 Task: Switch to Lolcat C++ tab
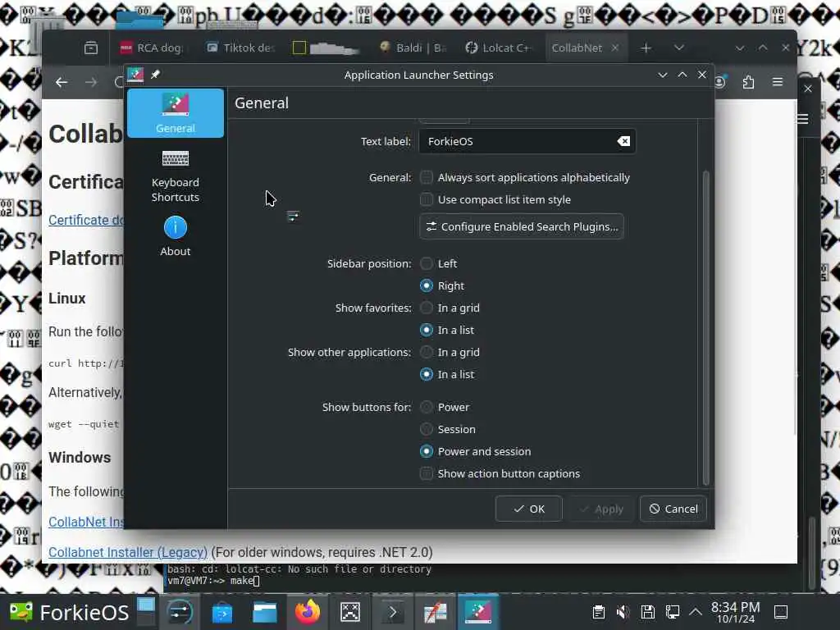498,48
